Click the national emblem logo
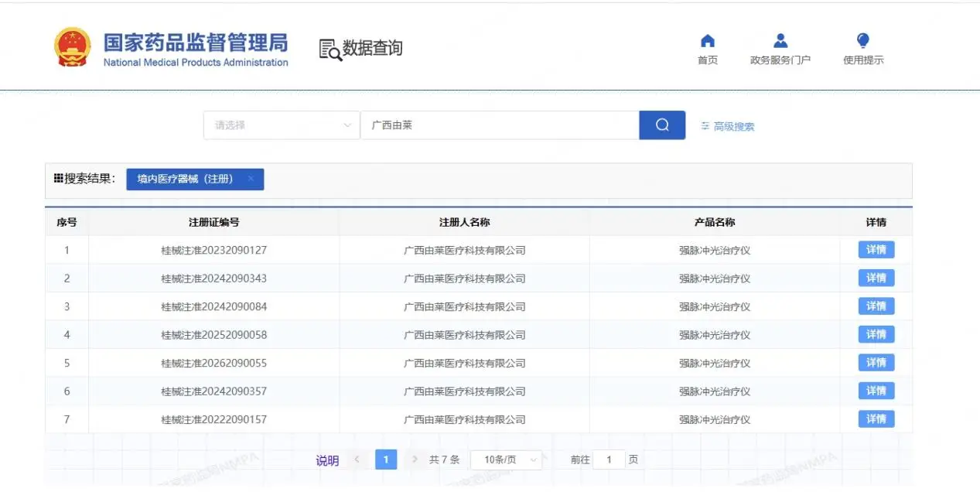Viewport: 980px width, 492px height. [x=72, y=47]
